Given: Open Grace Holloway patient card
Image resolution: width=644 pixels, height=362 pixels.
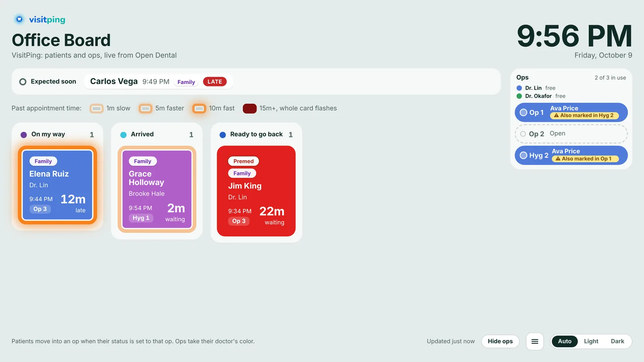Looking at the screenshot, I should click(157, 189).
